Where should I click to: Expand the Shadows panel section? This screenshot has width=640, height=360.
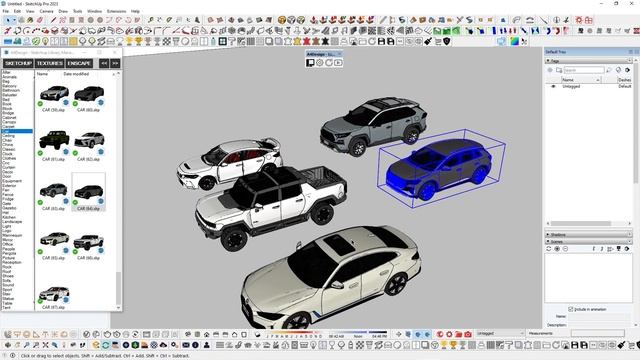(x=548, y=235)
